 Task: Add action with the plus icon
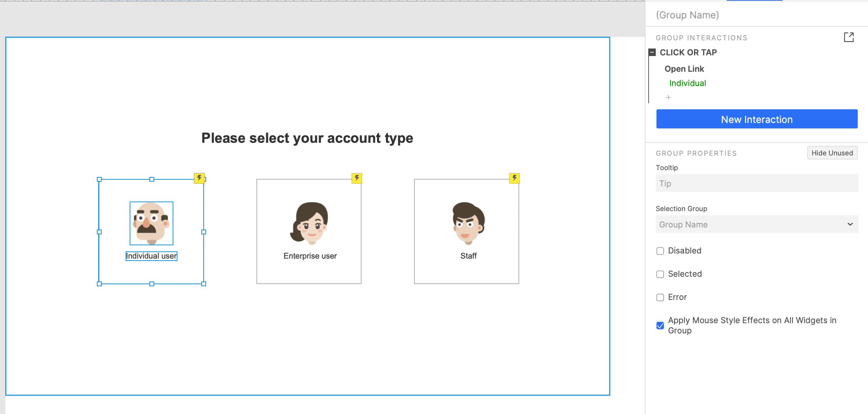(668, 97)
